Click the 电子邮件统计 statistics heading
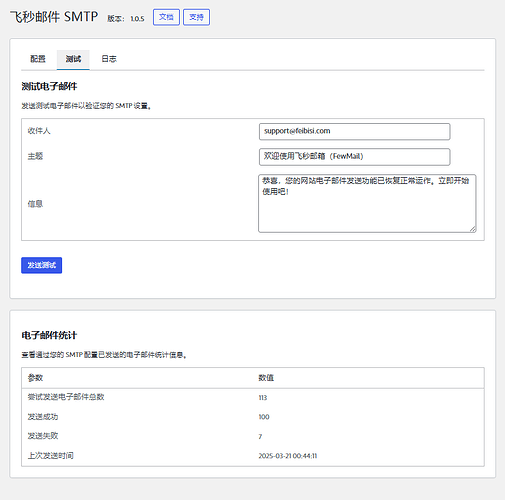 coord(49,335)
